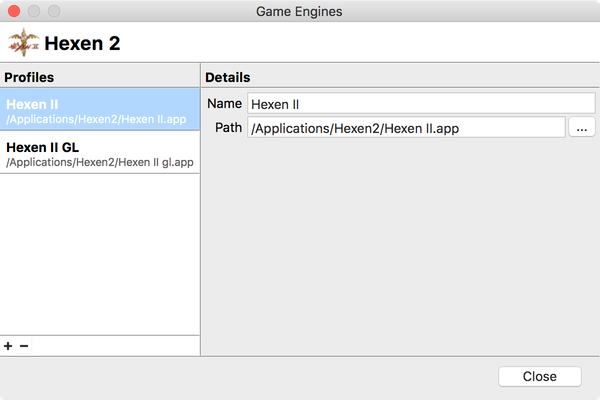Click the Profiles column header

[30, 77]
